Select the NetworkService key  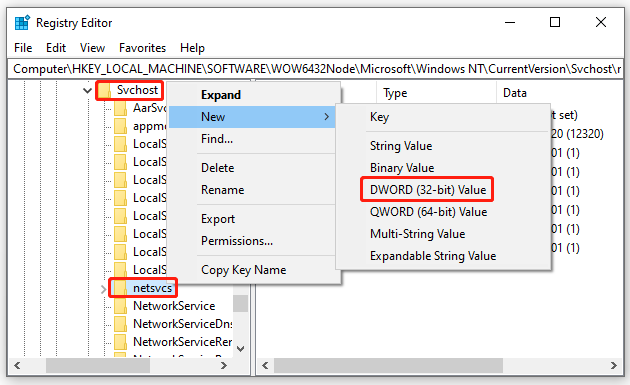[x=174, y=306]
